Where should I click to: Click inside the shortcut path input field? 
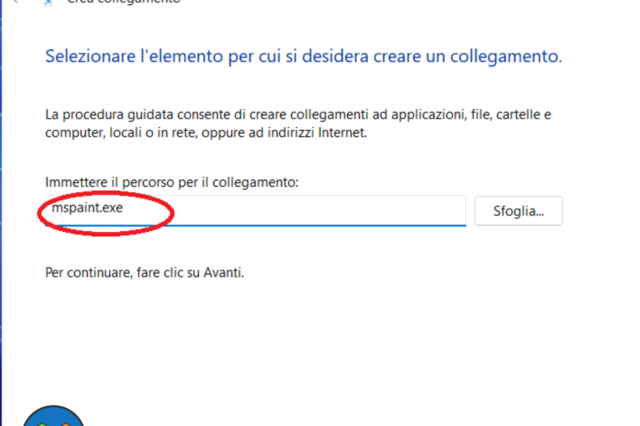(300, 210)
